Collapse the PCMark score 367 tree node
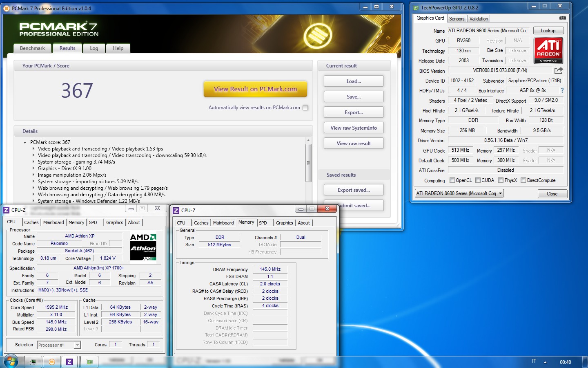The width and height of the screenshot is (588, 368). tap(25, 142)
